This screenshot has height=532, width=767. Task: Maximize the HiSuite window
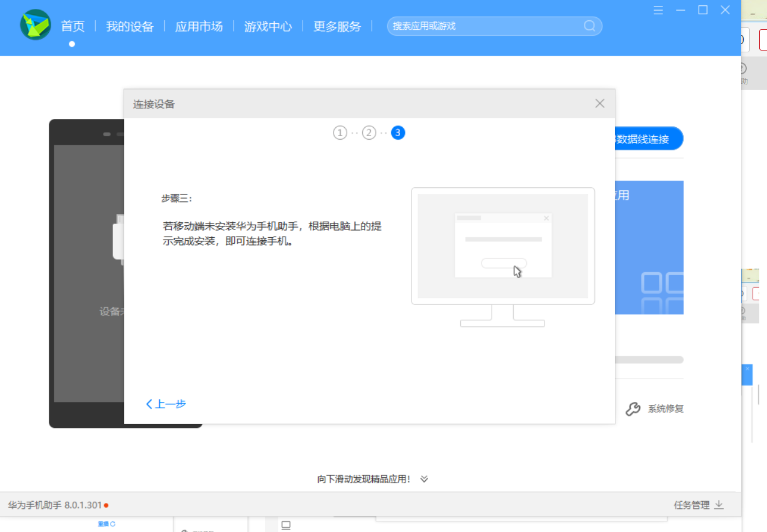pos(703,10)
